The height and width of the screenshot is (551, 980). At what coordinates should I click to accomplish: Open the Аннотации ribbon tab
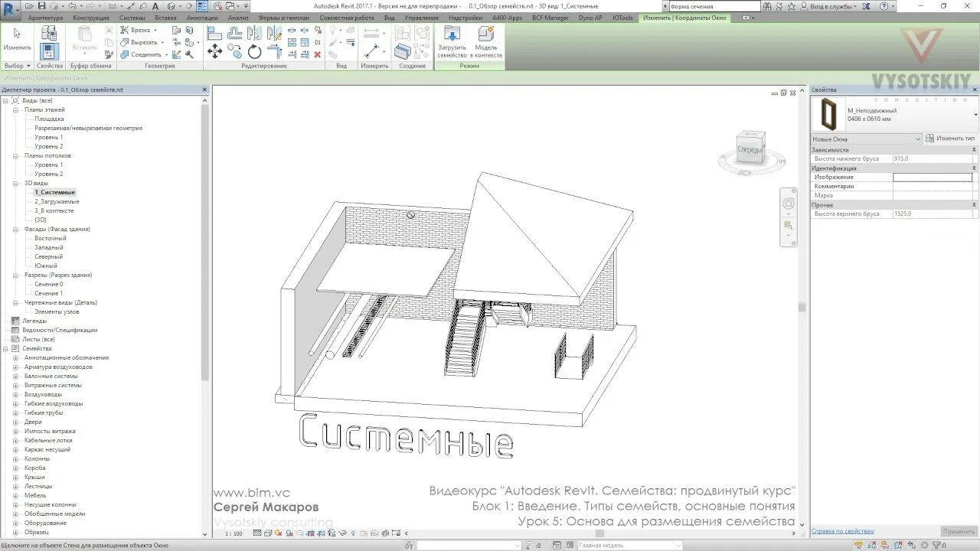click(x=203, y=18)
